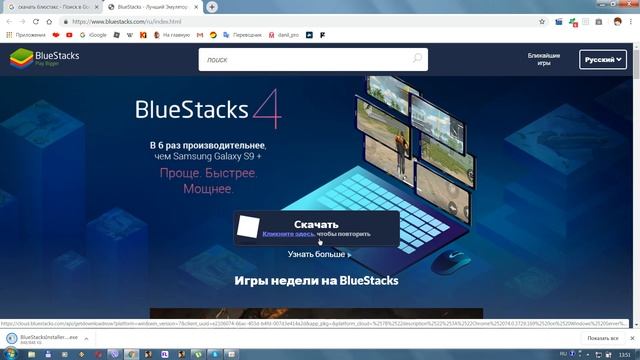Click the magnifier icon in the site search box

click(x=417, y=58)
